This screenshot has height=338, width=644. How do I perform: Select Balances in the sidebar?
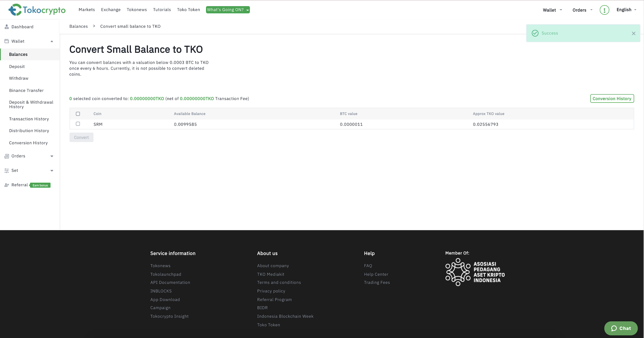[30, 54]
